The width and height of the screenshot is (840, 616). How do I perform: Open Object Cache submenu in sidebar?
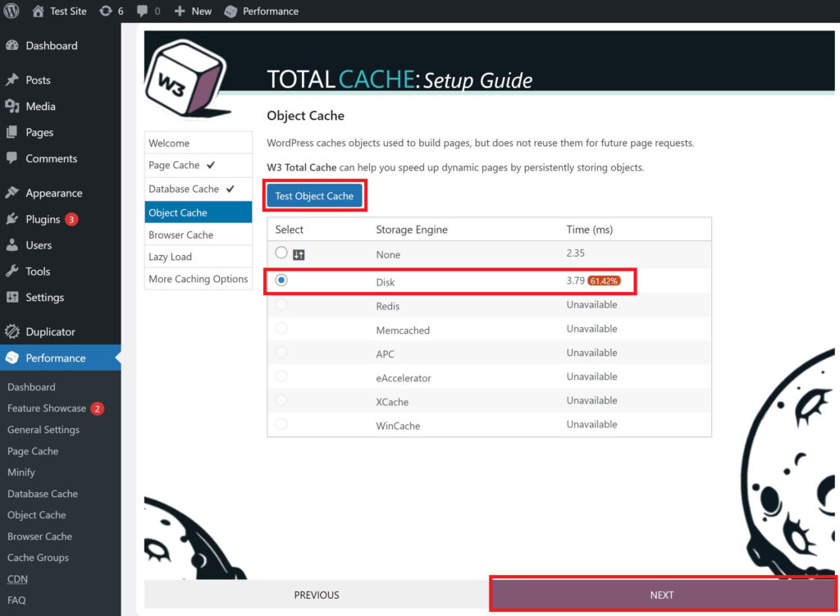pos(36,515)
